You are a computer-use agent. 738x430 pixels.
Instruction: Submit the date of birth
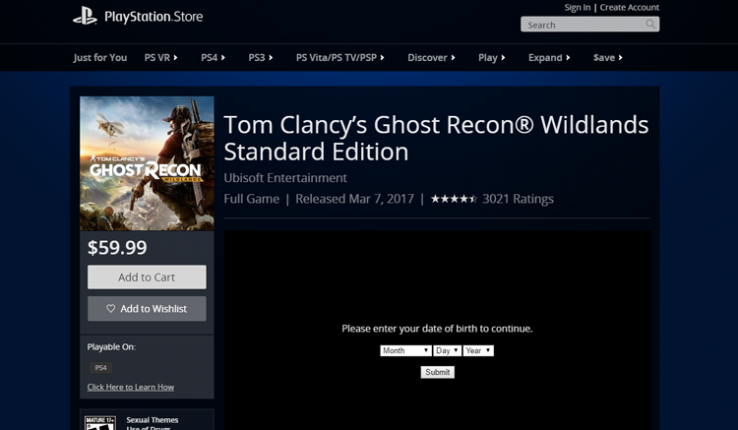tap(438, 372)
